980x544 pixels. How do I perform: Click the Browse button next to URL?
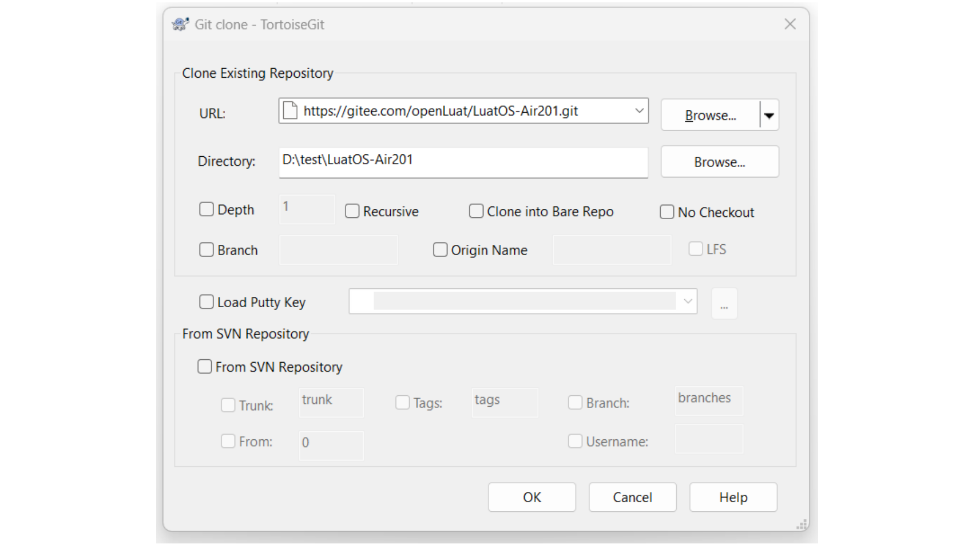click(710, 116)
